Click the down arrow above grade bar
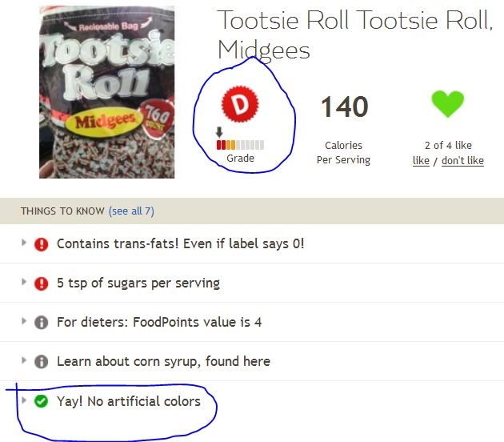 tap(219, 132)
